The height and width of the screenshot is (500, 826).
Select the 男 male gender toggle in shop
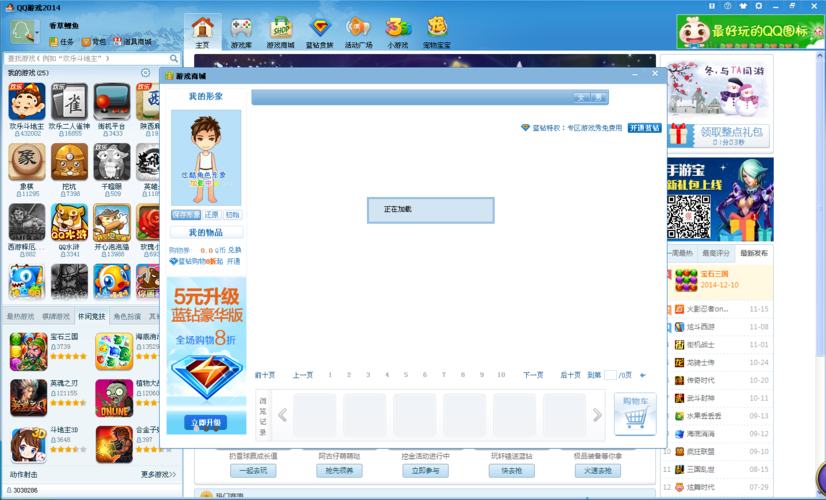point(598,97)
